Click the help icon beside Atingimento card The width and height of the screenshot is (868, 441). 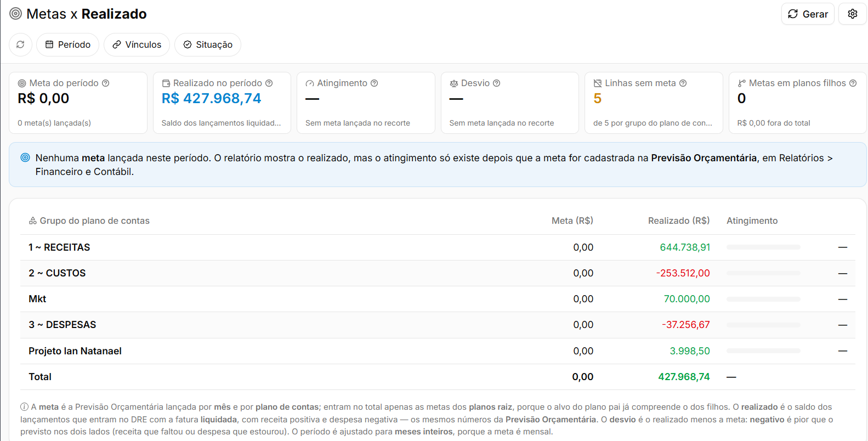[375, 83]
